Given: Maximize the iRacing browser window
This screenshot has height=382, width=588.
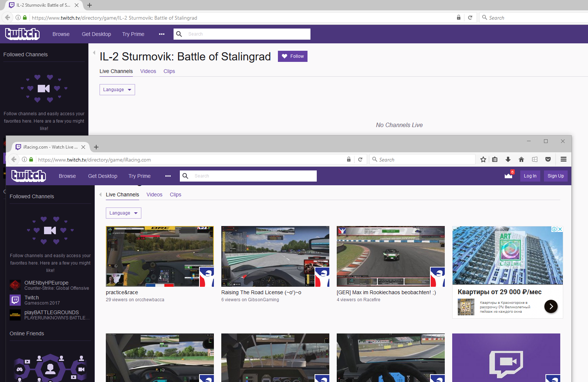Looking at the screenshot, I should [x=546, y=141].
